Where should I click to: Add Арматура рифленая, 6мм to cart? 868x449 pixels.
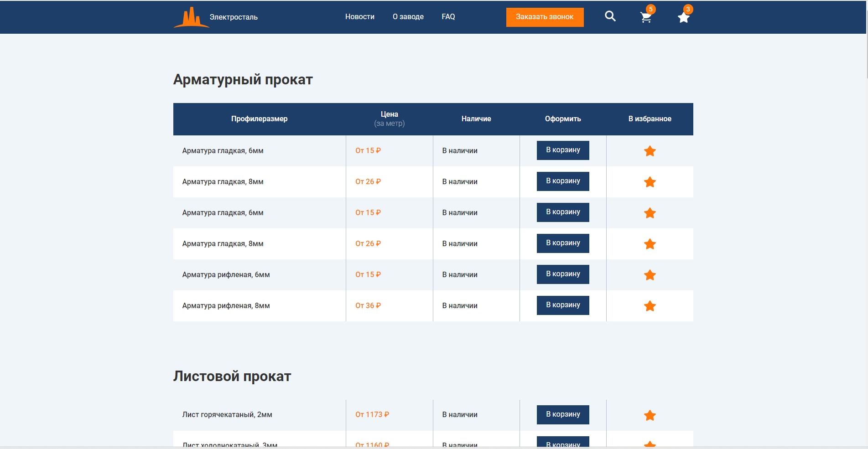562,274
